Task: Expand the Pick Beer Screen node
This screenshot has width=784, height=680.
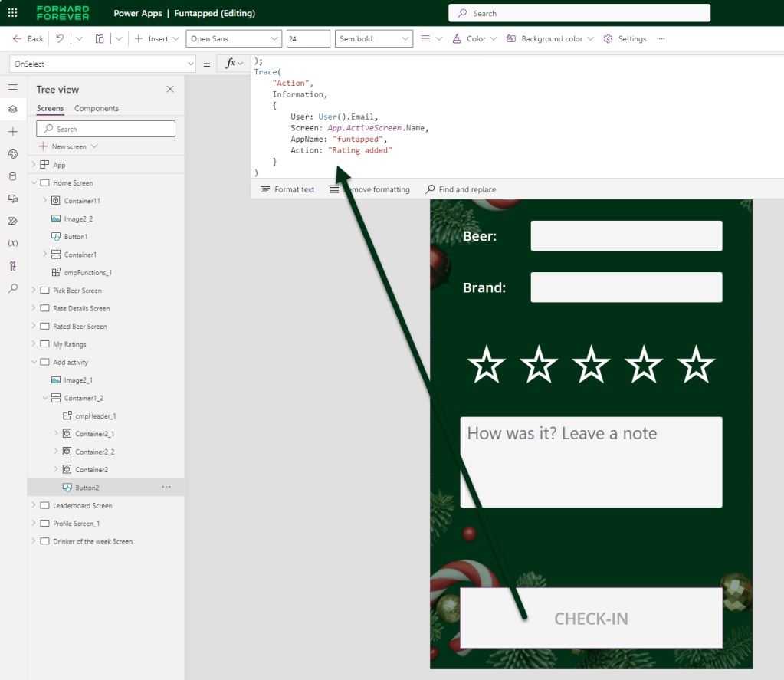Action: (x=34, y=291)
